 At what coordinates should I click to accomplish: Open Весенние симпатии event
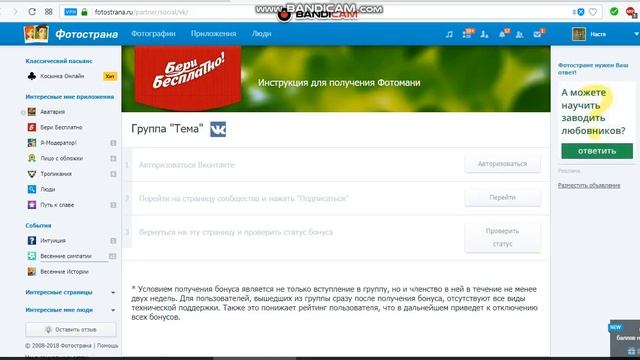[66, 256]
